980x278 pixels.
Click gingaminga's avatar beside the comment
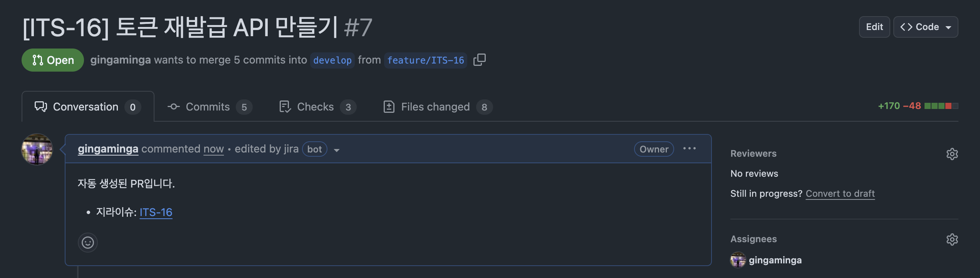click(x=37, y=149)
